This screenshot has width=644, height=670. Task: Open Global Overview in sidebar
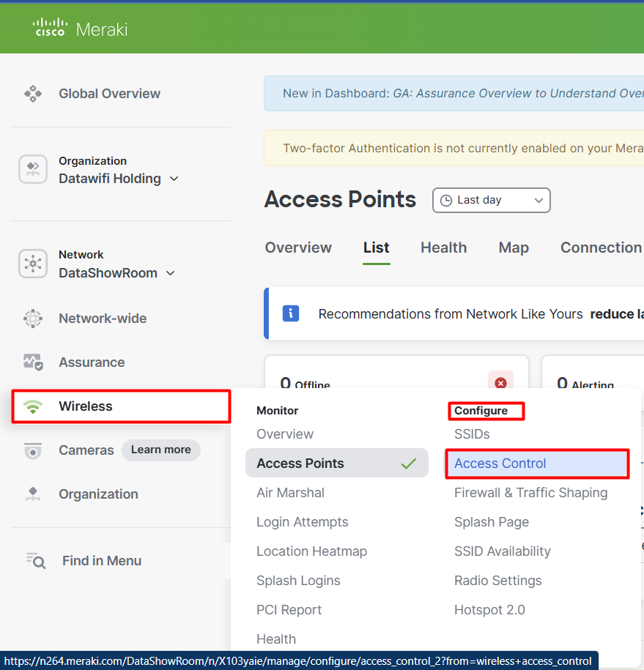click(109, 94)
